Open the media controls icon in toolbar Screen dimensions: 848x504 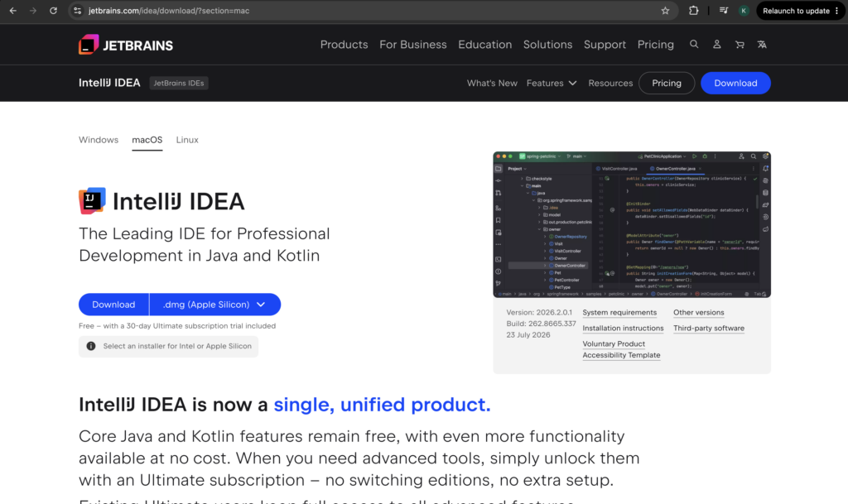click(724, 11)
